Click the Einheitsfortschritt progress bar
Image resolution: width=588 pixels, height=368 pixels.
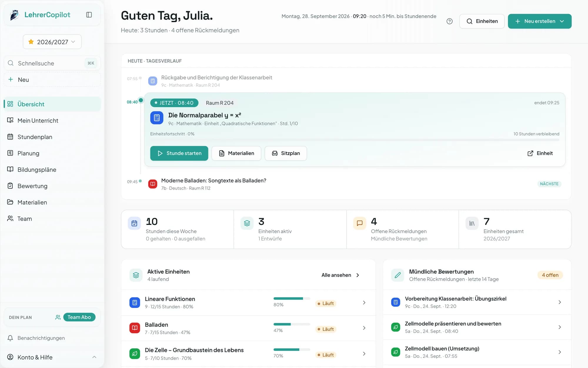[355, 140]
